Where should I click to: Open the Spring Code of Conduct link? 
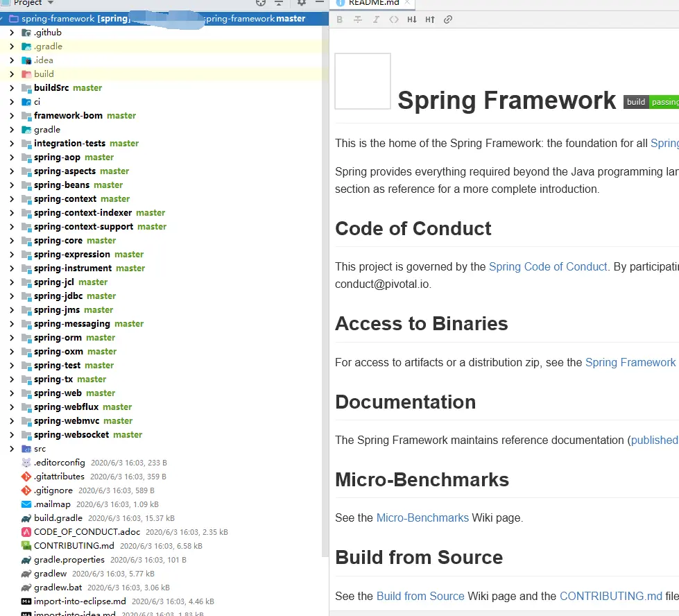click(x=548, y=266)
